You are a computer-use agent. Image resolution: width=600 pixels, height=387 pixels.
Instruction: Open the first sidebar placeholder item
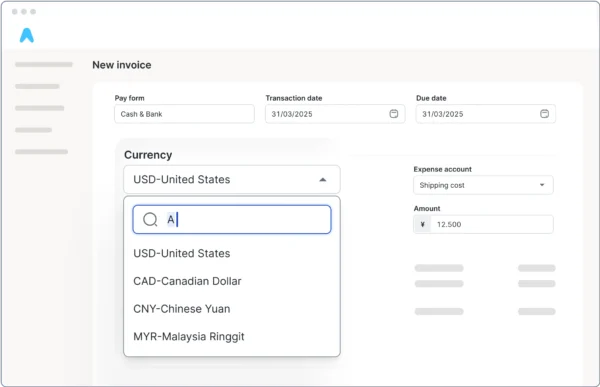44,64
